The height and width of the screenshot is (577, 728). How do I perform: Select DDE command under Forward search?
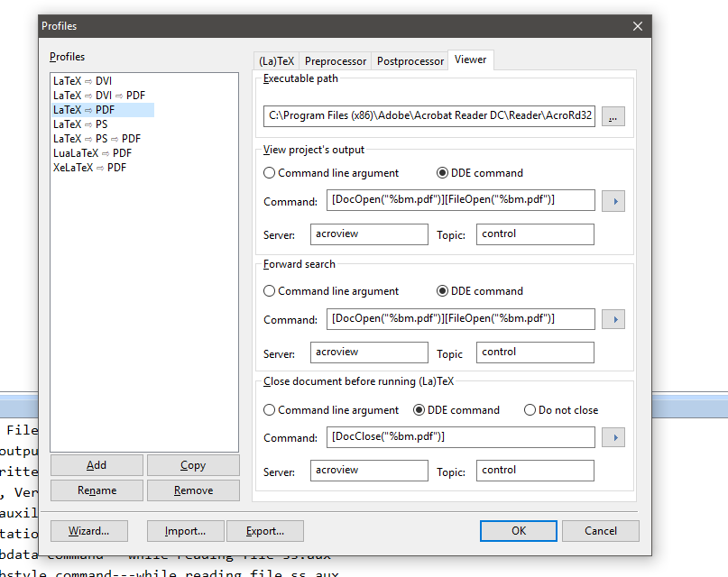click(443, 291)
